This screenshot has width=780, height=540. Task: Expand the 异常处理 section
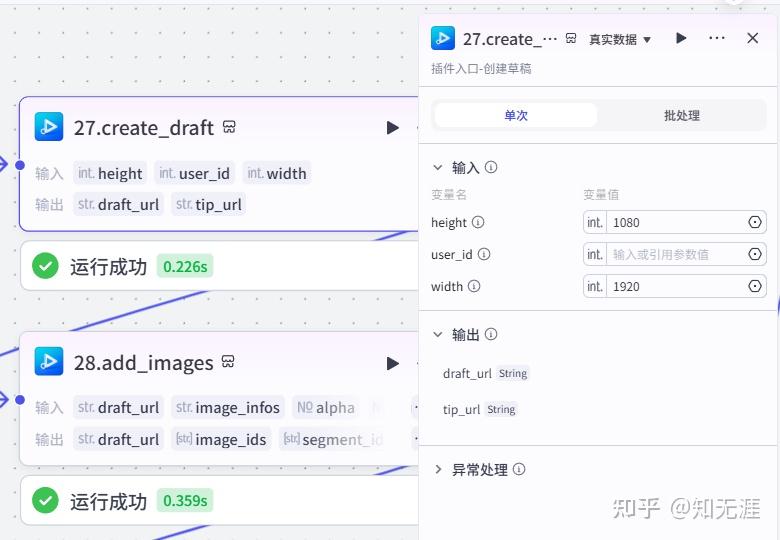438,469
